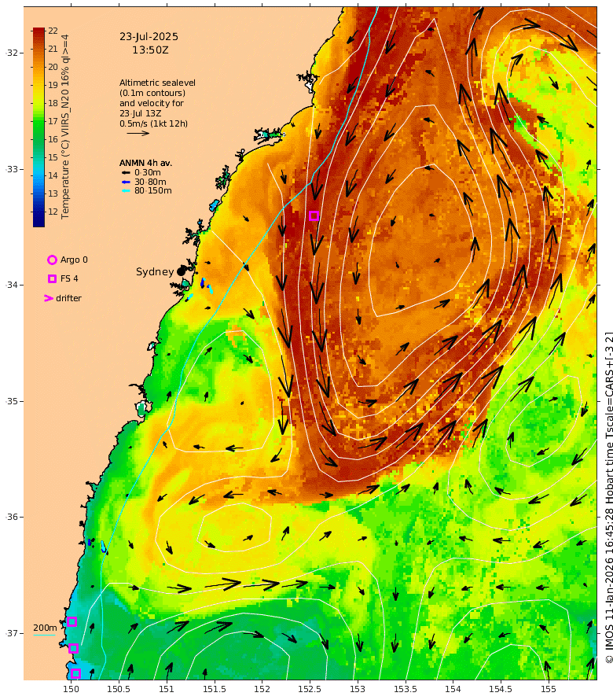
Task: Click the 150 longitude axis label
Action: 71,689
